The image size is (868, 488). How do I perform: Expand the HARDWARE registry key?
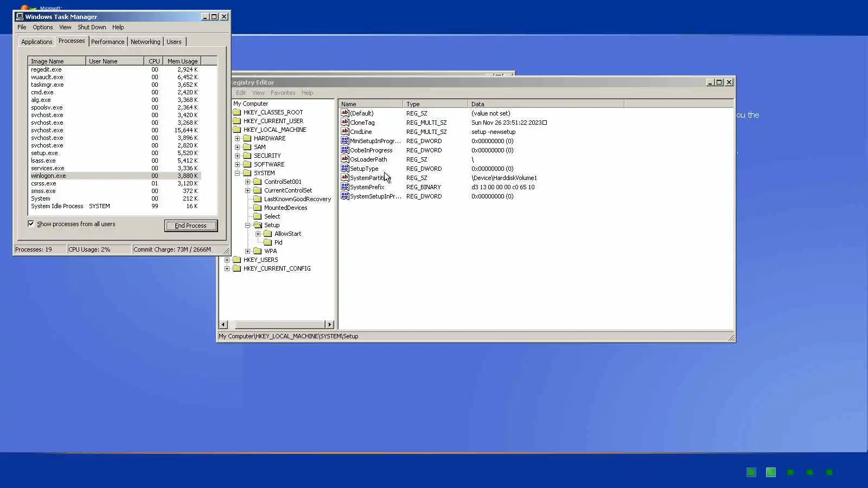pyautogui.click(x=237, y=138)
